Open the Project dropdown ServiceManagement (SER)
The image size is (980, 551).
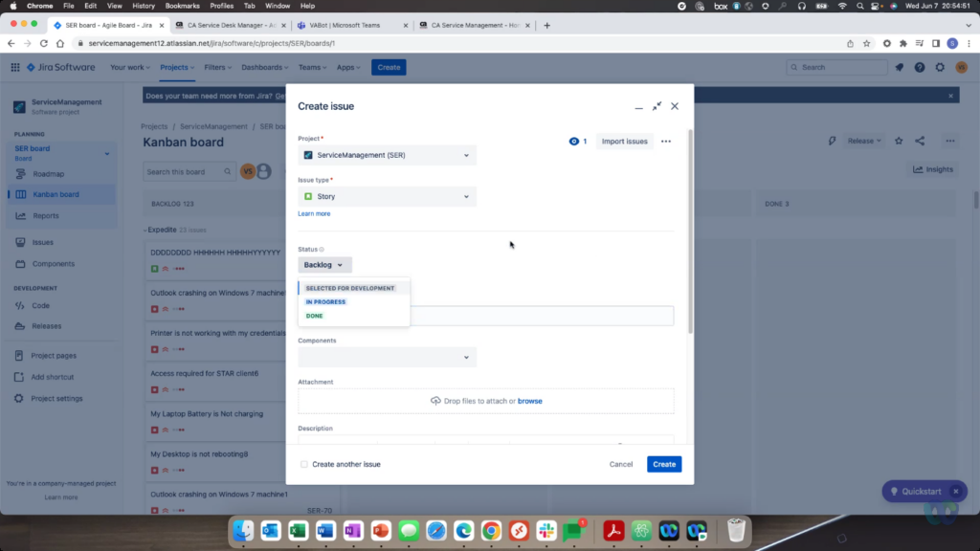coord(388,155)
